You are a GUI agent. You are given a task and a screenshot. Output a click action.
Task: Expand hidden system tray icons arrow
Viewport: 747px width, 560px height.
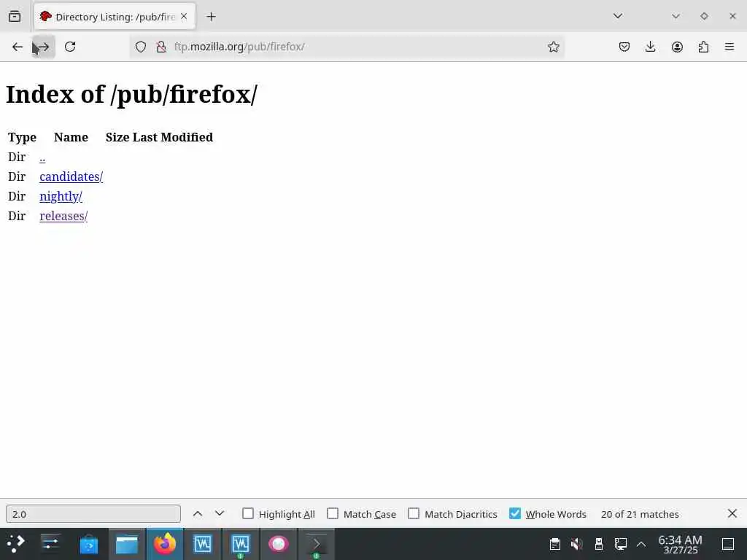641,544
